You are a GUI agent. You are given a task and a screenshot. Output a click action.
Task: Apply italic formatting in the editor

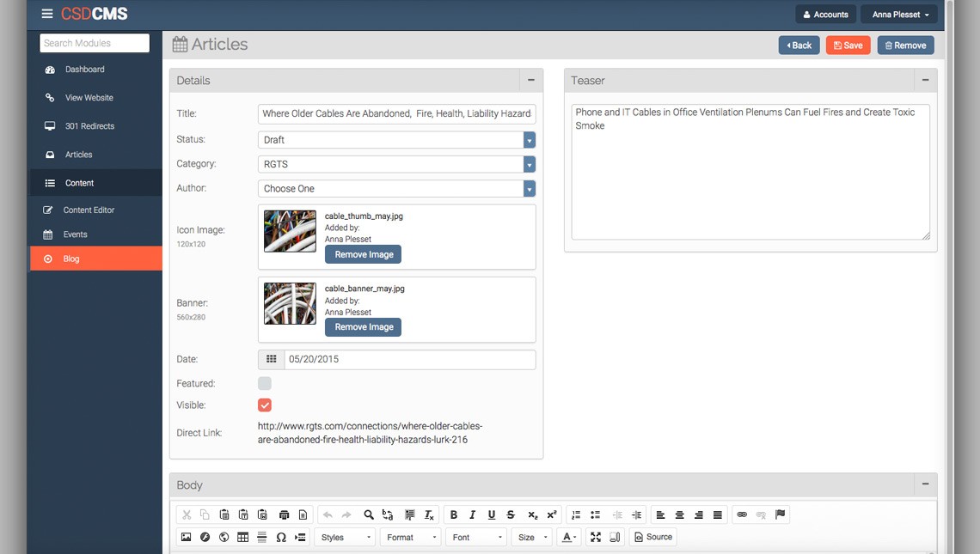(473, 515)
